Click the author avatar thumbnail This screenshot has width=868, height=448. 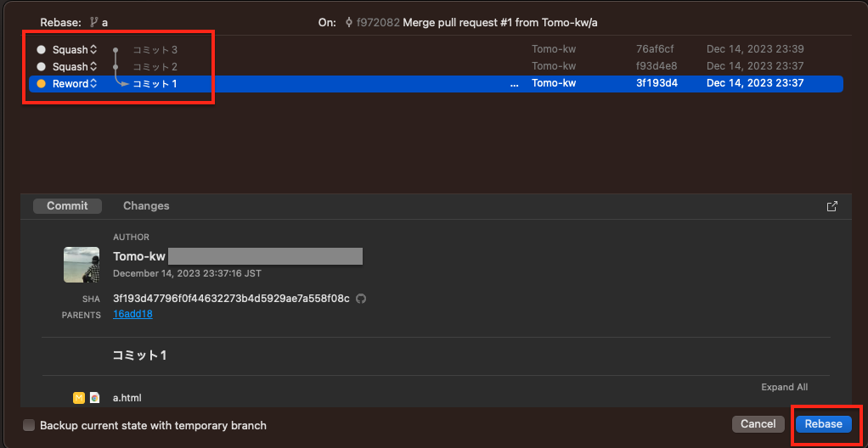(82, 264)
